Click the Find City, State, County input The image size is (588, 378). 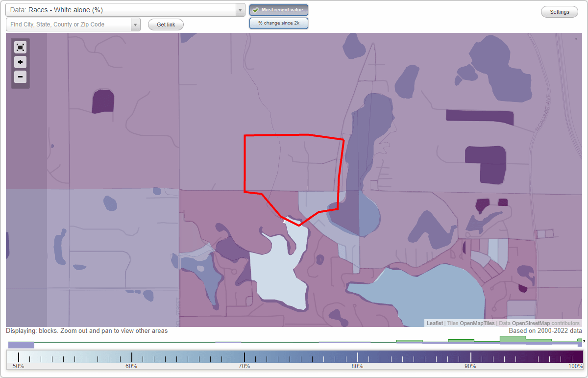(x=69, y=25)
